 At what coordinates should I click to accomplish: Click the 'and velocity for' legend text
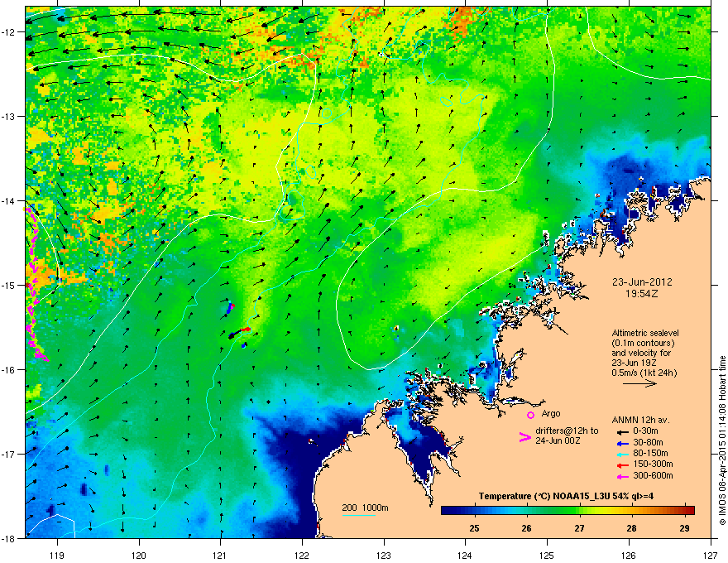point(641,353)
